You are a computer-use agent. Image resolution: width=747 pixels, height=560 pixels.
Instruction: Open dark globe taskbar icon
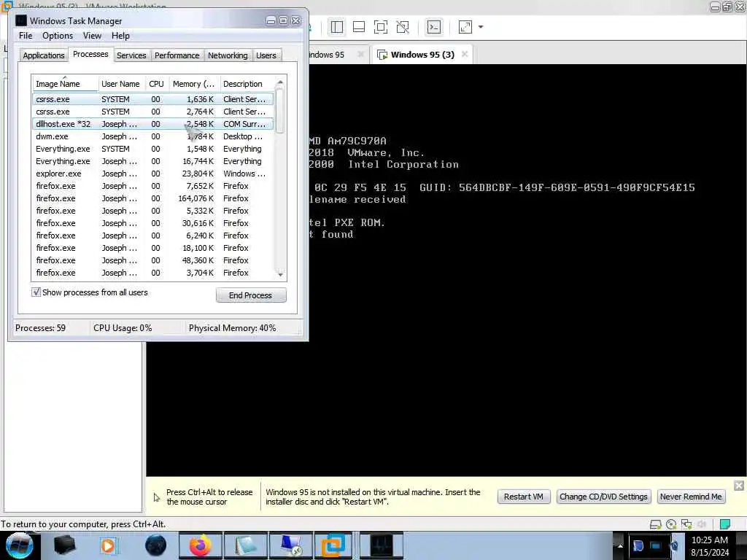pyautogui.click(x=156, y=545)
